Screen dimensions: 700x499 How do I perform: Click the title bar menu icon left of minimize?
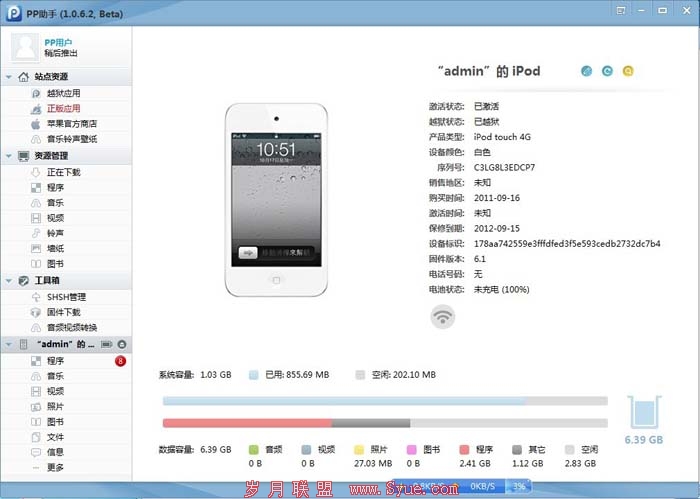pyautogui.click(x=621, y=10)
